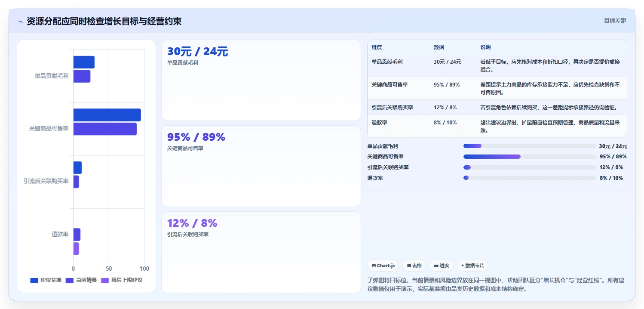Toggle the 当前情景 legend swatch
The height and width of the screenshot is (309, 644).
tap(70, 281)
